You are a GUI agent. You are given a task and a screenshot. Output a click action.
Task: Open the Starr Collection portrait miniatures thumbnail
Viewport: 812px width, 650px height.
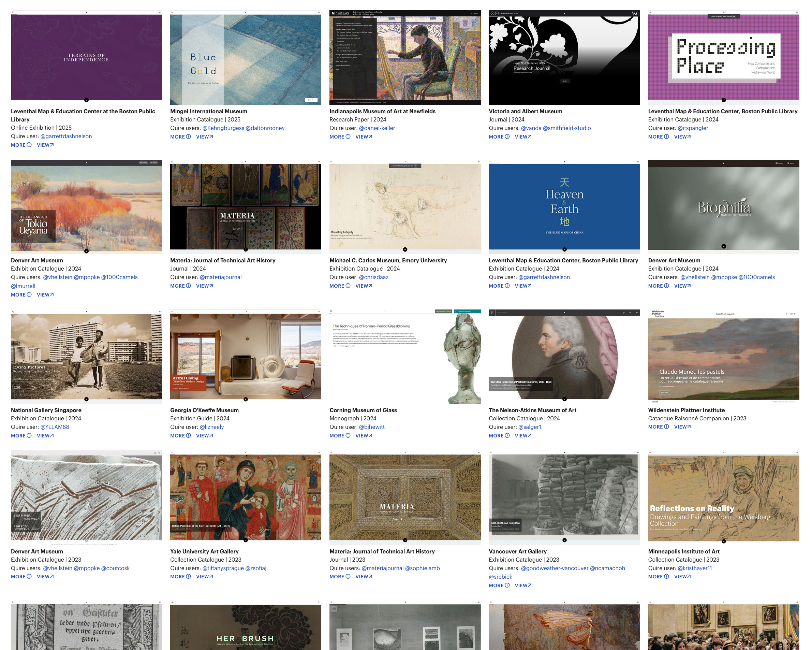564,356
